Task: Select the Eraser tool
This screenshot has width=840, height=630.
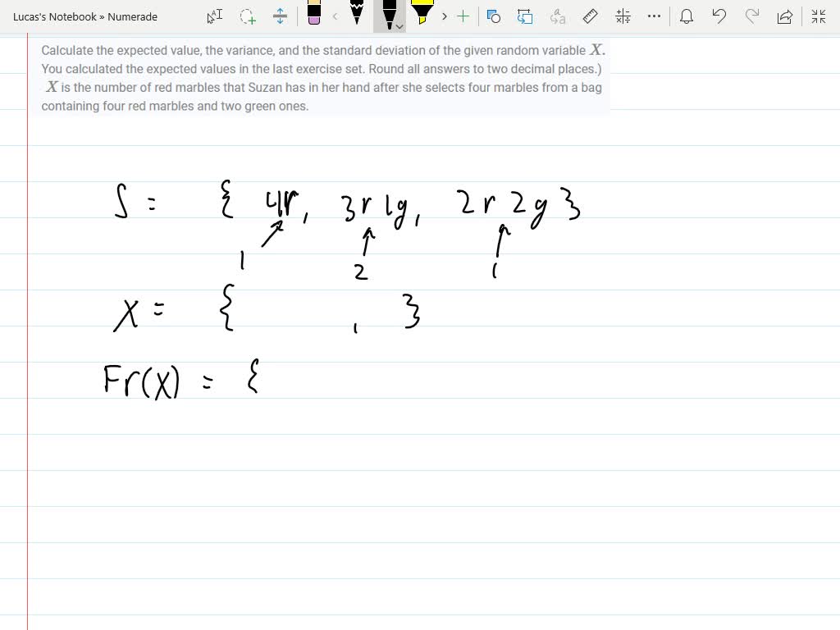Action: coord(314,16)
